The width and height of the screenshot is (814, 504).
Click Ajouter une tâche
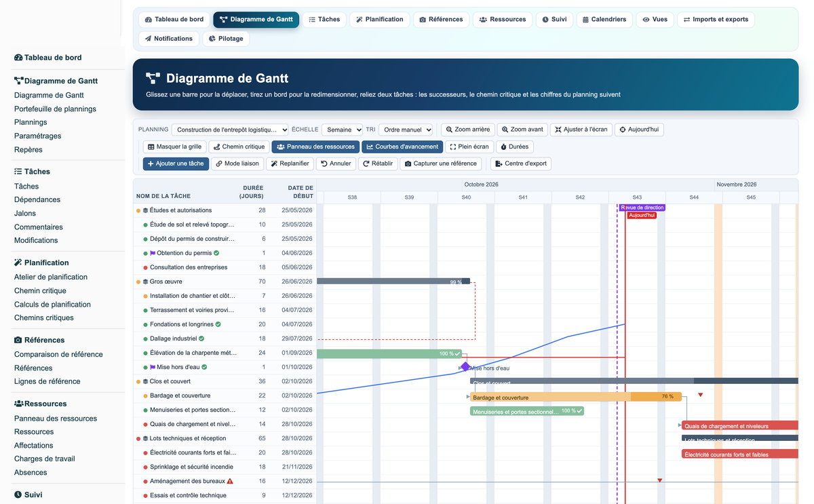point(176,163)
